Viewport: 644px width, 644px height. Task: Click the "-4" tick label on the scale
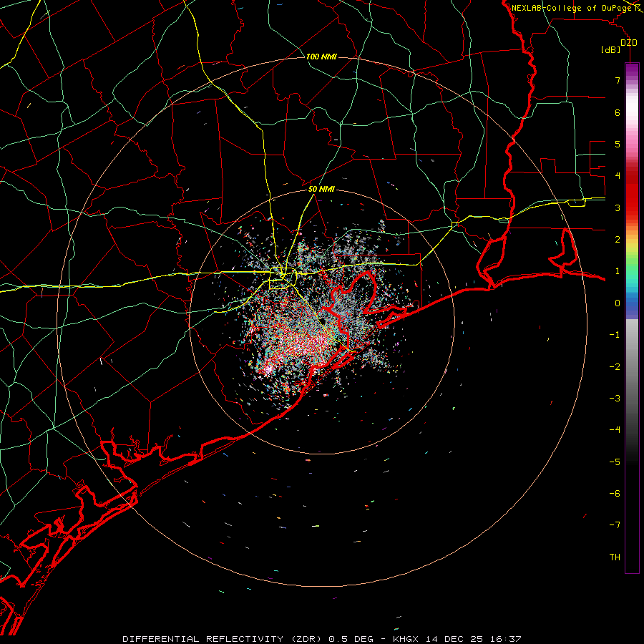[x=615, y=430]
